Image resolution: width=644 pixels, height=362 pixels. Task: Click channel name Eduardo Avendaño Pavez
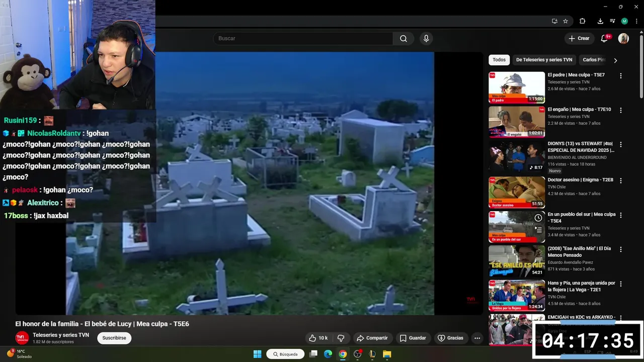click(571, 262)
